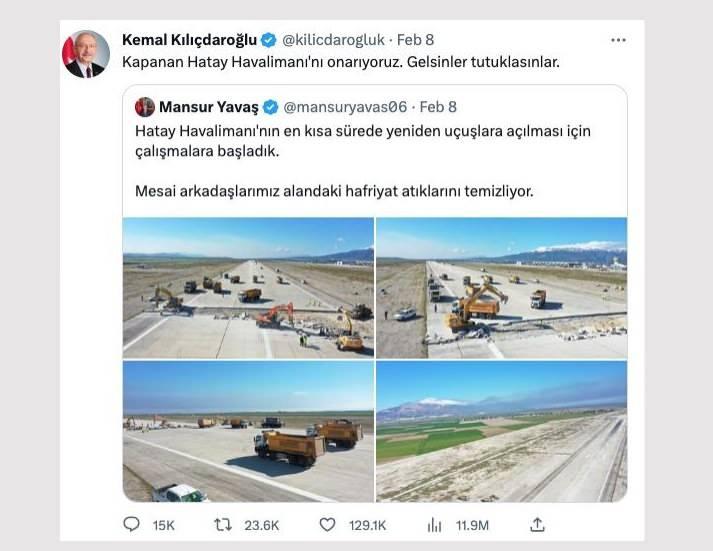This screenshot has width=713, height=551.
Task: Visit the @mansuryavas06 handle
Action: point(345,107)
